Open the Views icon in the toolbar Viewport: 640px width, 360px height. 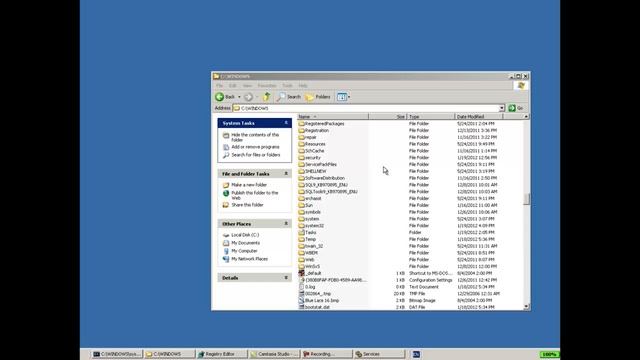tap(342, 97)
